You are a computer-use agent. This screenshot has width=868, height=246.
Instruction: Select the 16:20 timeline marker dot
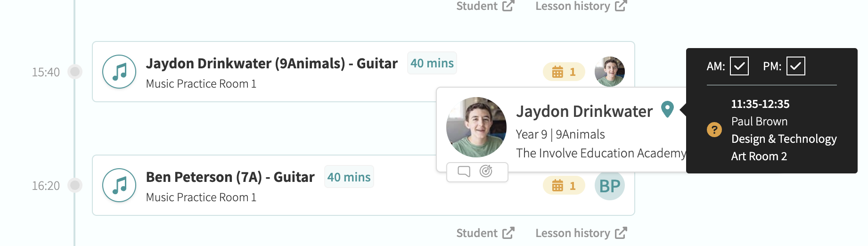click(75, 185)
